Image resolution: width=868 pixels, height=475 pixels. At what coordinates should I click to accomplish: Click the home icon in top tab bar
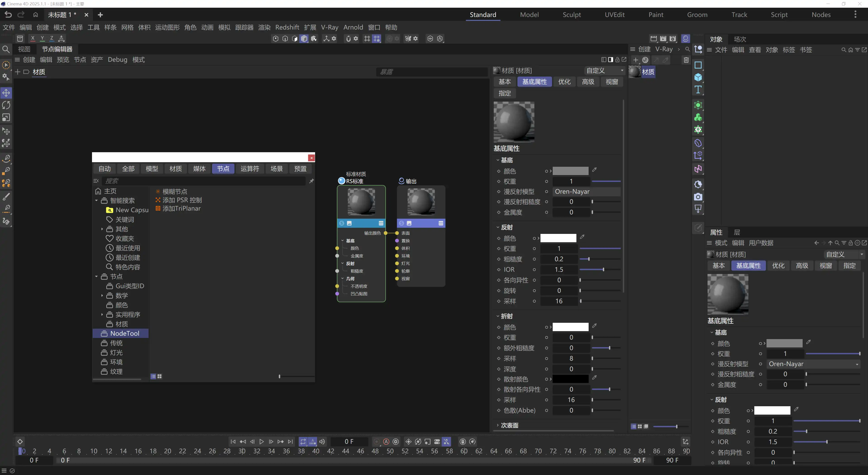coord(35,14)
